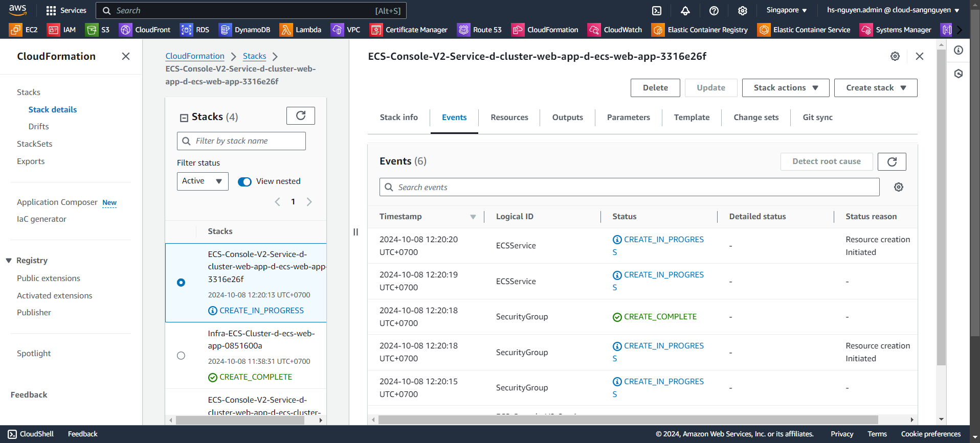Expand the Stack actions dropdown
The height and width of the screenshot is (443, 980).
[785, 88]
